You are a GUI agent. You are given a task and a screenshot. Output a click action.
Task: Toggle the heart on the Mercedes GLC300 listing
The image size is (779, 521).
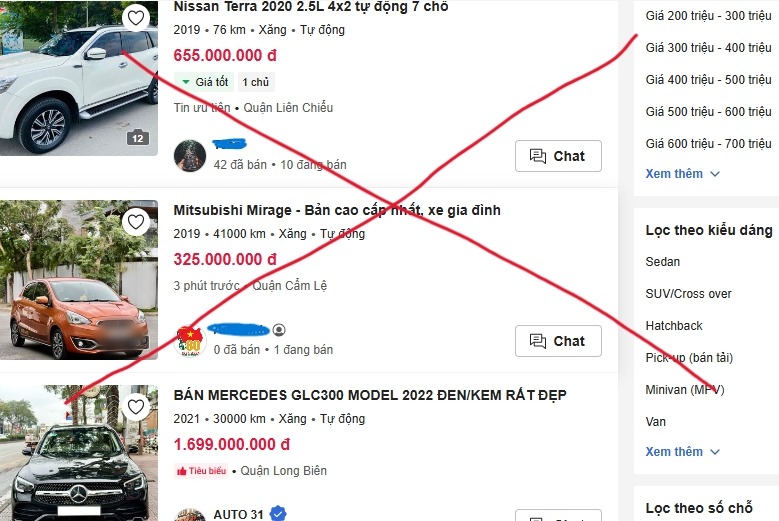[x=136, y=407]
